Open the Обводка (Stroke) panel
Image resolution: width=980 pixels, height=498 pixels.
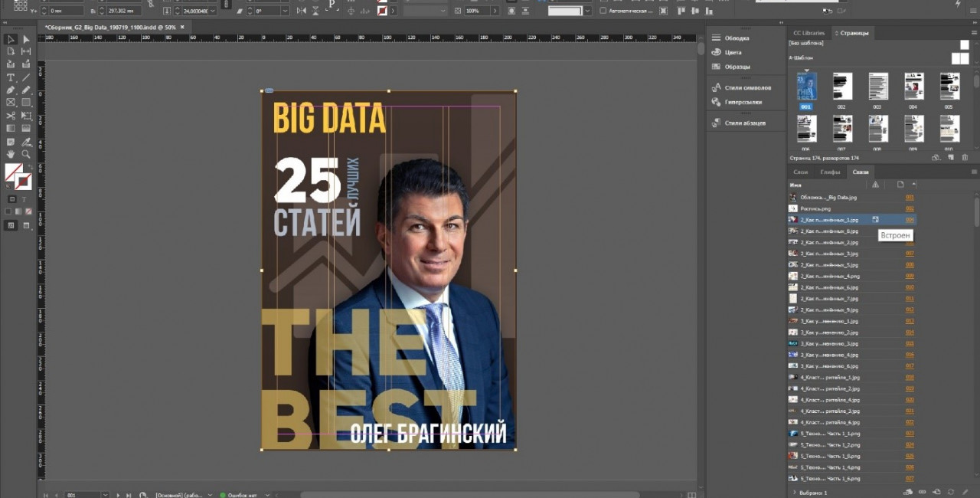pyautogui.click(x=737, y=38)
